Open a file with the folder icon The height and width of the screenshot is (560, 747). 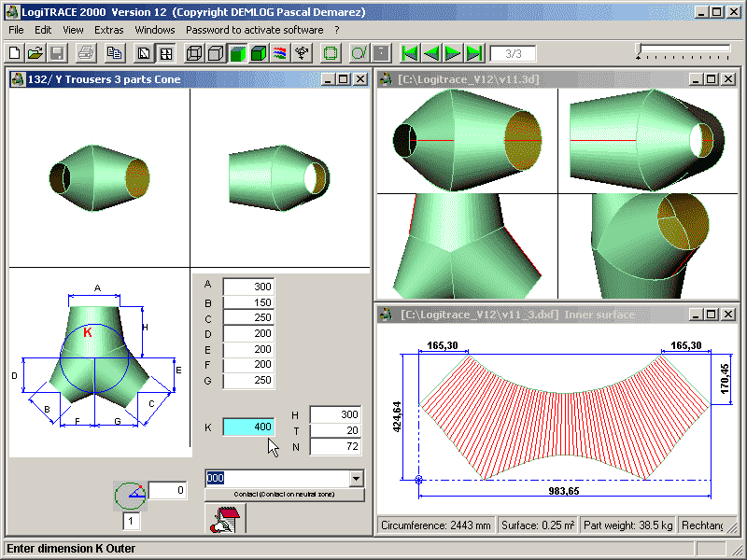35,53
